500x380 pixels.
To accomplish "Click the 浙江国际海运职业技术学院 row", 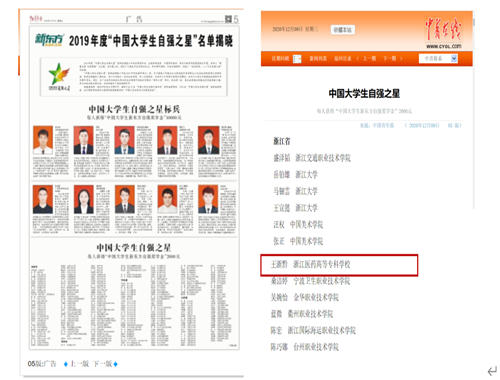I will tap(313, 330).
